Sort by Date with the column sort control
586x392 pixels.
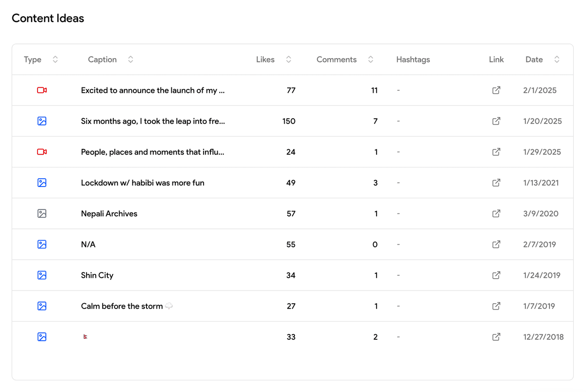tap(557, 59)
